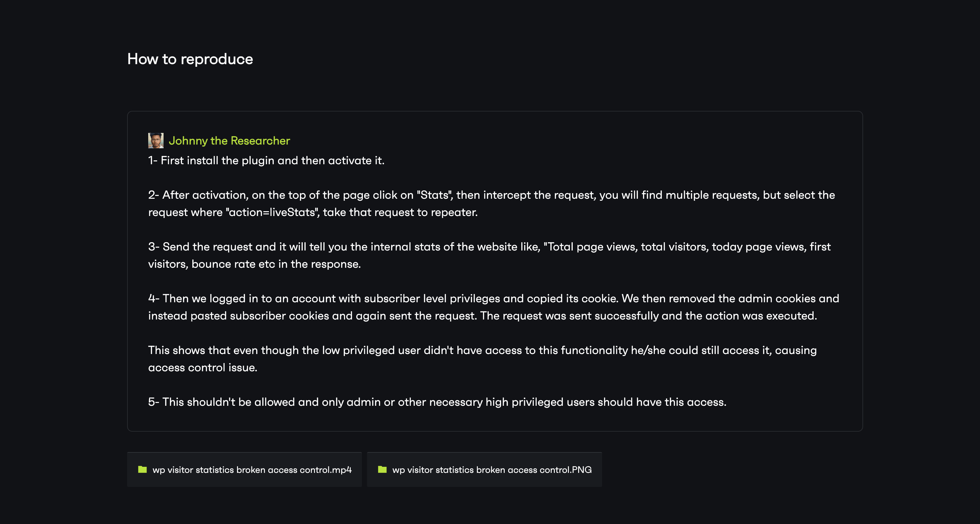
Task: Click the "bounce rate etc" phrase in step 3
Action: point(233,264)
